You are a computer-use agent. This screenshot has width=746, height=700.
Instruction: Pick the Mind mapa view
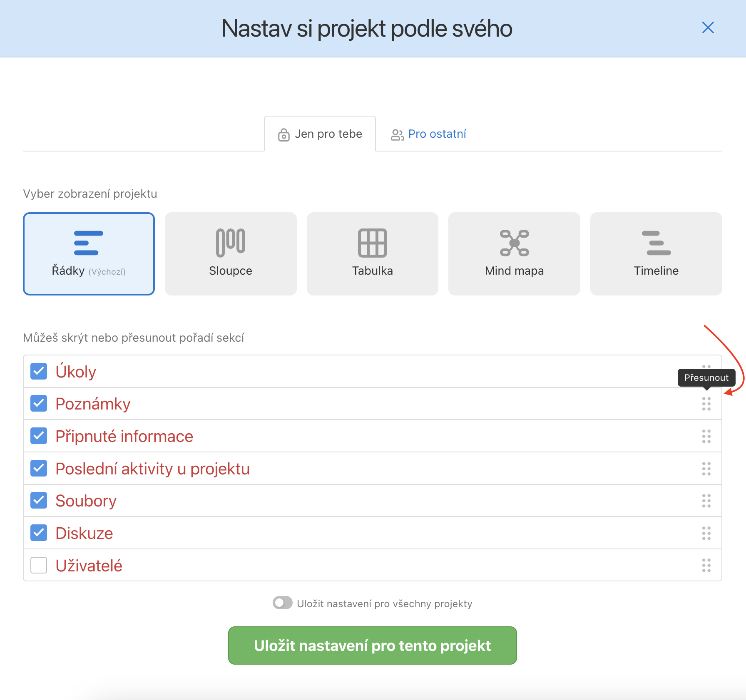click(x=514, y=254)
